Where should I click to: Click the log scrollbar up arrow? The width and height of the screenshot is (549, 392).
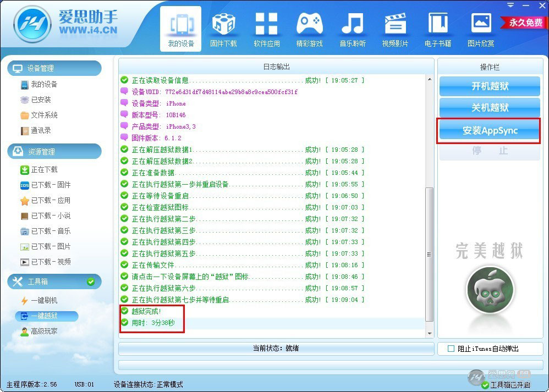(x=430, y=80)
